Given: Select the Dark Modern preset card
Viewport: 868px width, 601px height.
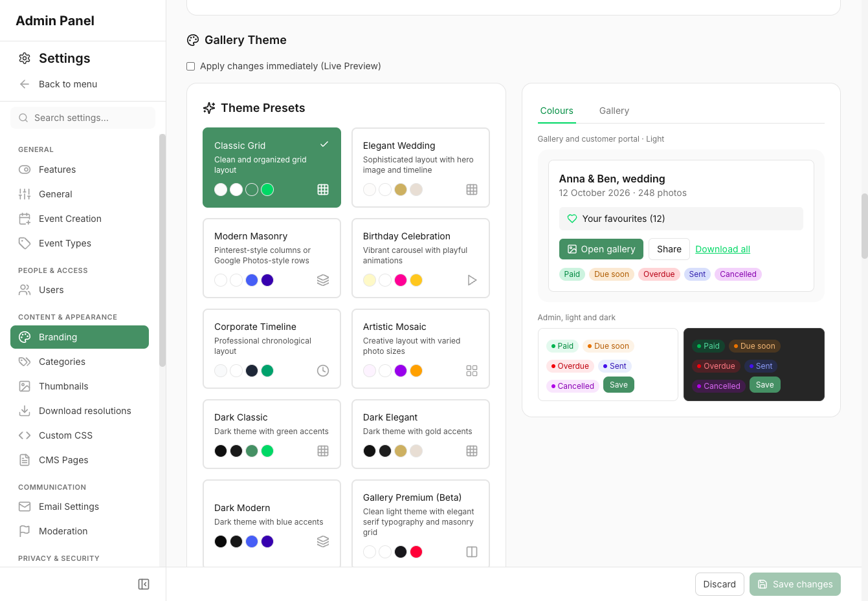Looking at the screenshot, I should point(272,523).
